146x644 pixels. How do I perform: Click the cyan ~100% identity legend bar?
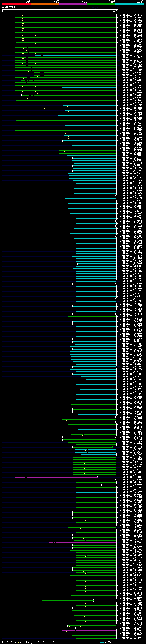pos(130,4)
